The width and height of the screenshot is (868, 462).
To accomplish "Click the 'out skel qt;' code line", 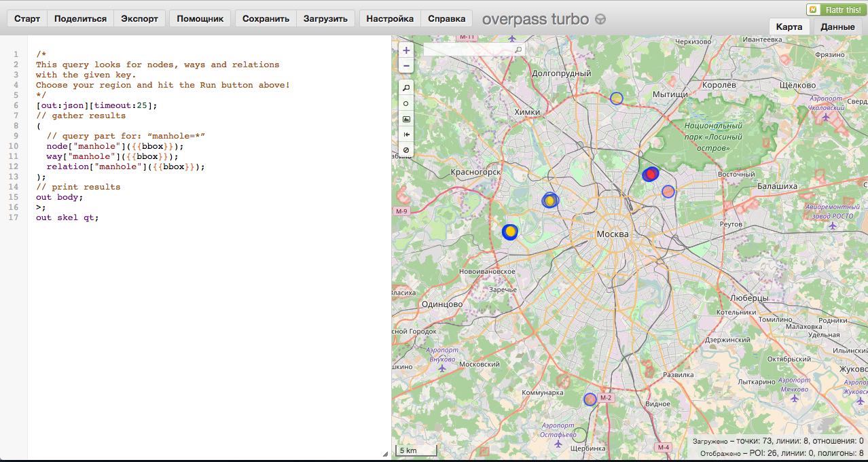I will (67, 217).
